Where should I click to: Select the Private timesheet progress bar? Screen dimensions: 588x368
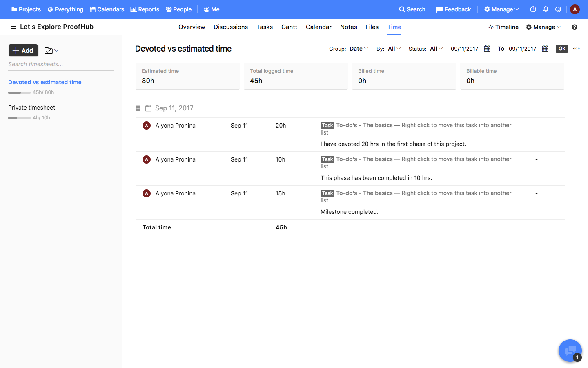coord(19,118)
